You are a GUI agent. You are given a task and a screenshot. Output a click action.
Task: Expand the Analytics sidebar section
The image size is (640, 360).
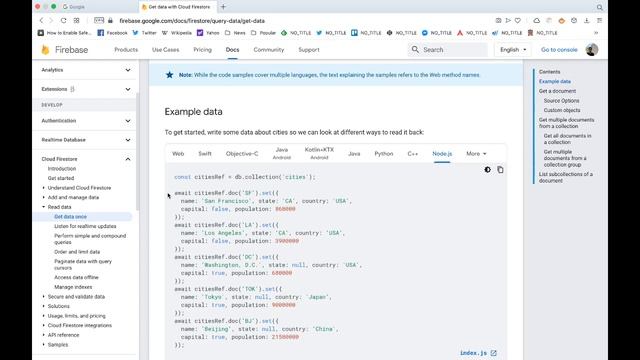click(x=128, y=70)
